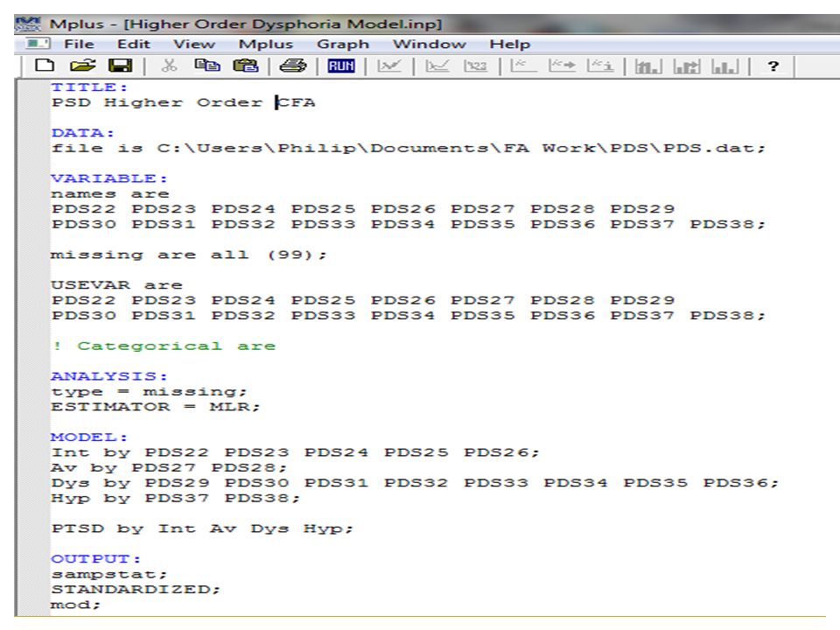Screen dimensions: 840x630
Task: Click the ANALYSIS: command keyword
Action: tap(108, 376)
